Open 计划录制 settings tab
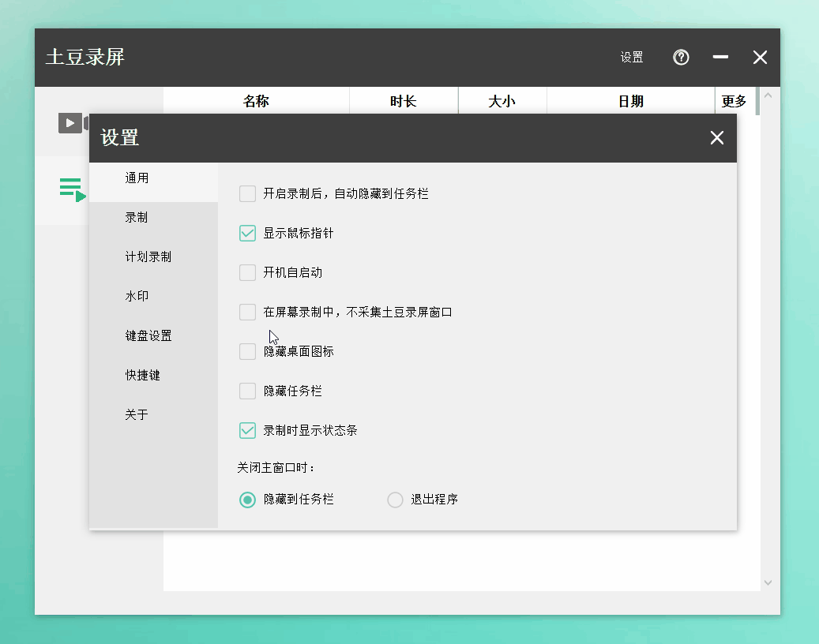This screenshot has height=644, width=819. pos(153,256)
